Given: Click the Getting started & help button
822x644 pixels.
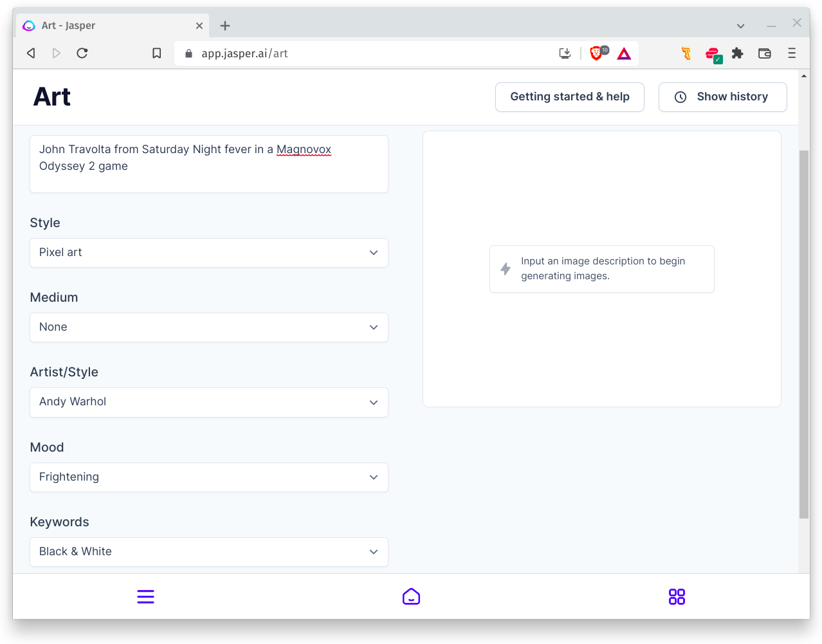Looking at the screenshot, I should tap(570, 97).
